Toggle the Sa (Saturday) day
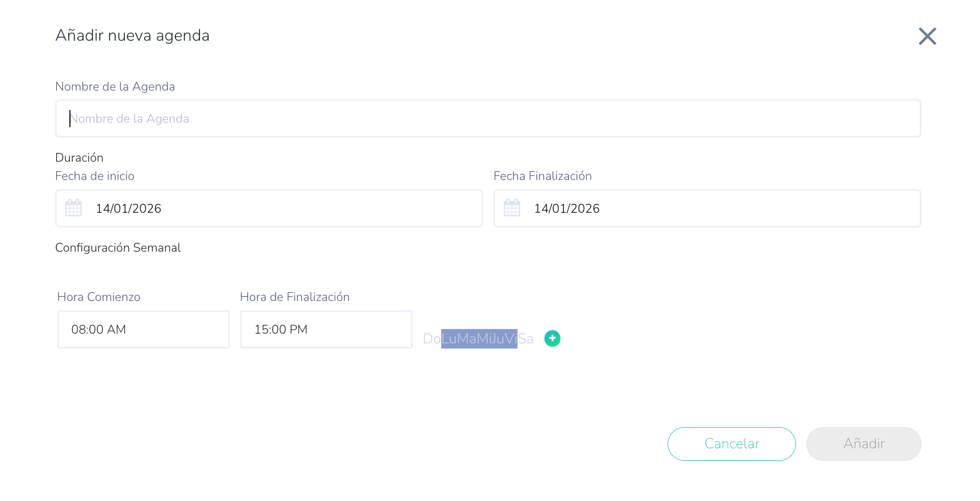Viewport: 980px width, 501px height. pyautogui.click(x=526, y=339)
